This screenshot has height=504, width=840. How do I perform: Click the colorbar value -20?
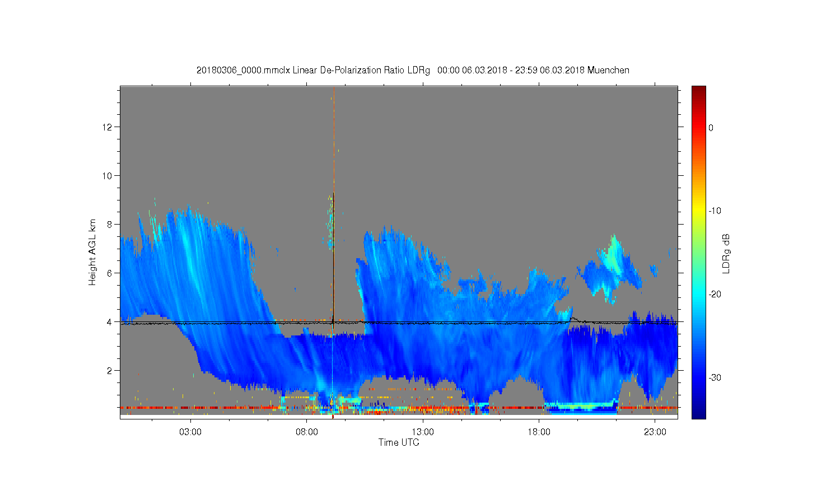coord(715,295)
